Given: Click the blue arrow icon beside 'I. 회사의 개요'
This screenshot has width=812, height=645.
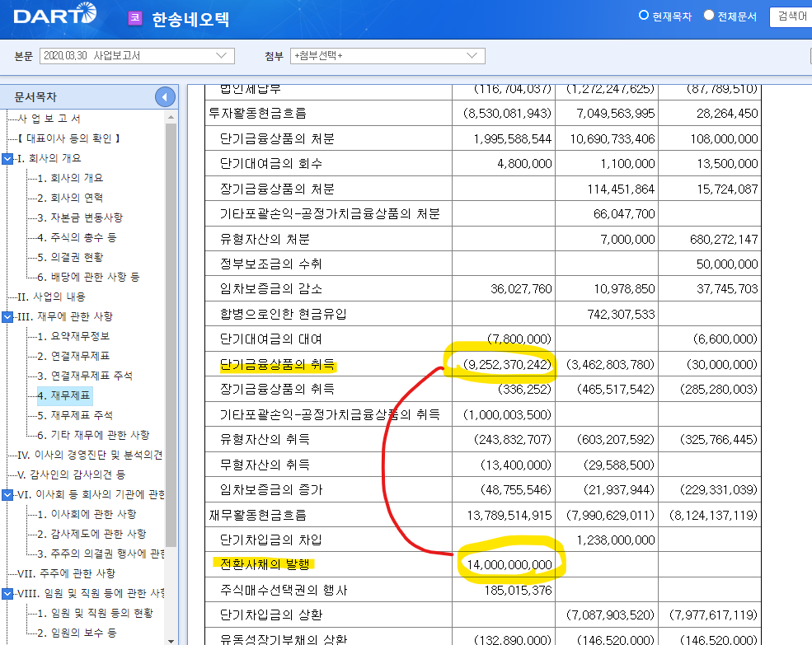Looking at the screenshot, I should click(x=8, y=158).
